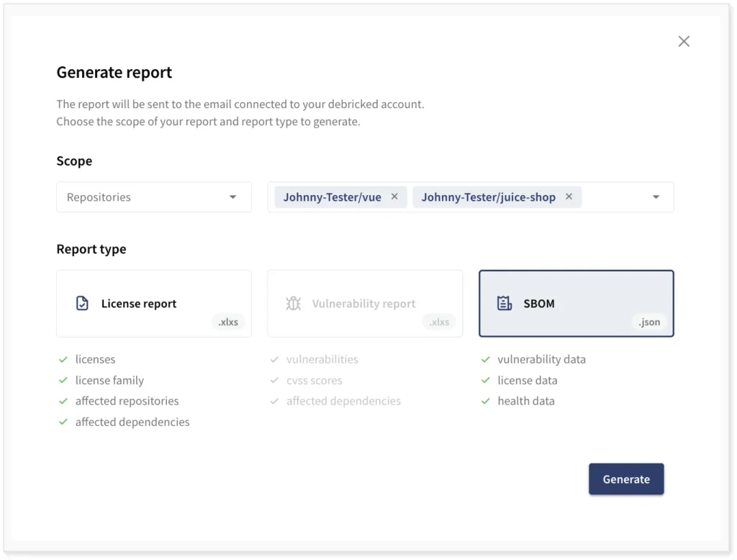Click the Vulnerability report bug icon
Screen dimensions: 737x560
[293, 304]
